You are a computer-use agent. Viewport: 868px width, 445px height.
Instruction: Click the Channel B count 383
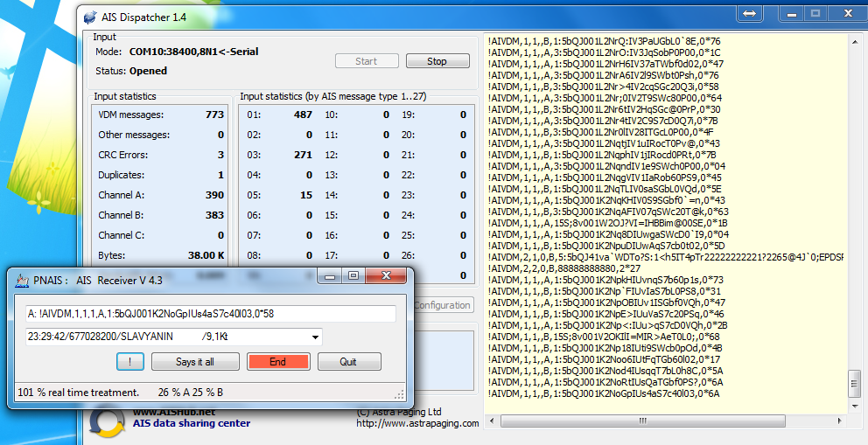[214, 215]
